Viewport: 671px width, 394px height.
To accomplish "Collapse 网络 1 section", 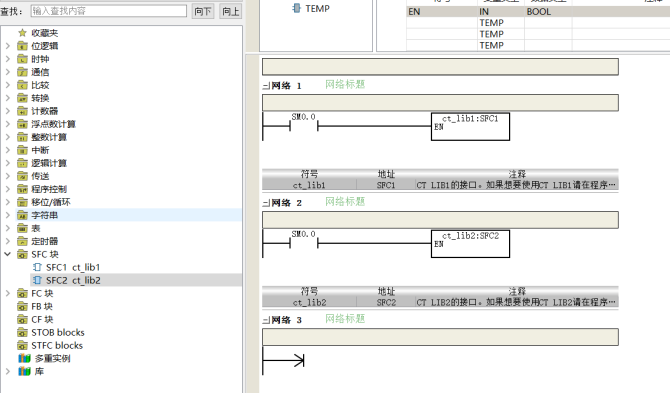I will pos(266,86).
